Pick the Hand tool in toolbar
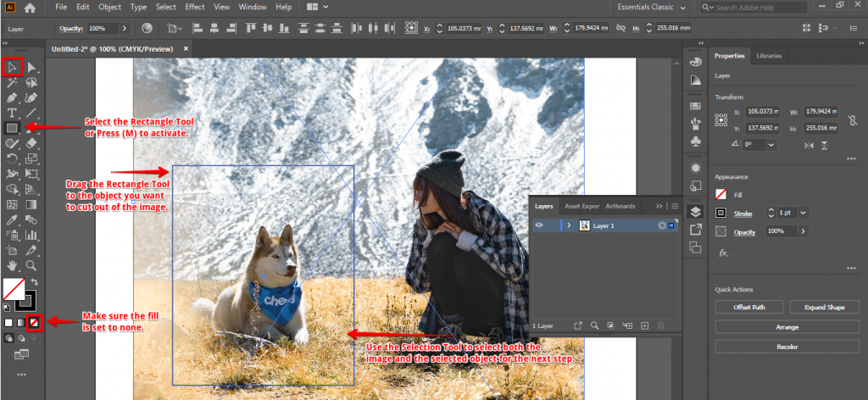The width and height of the screenshot is (868, 400). click(12, 265)
